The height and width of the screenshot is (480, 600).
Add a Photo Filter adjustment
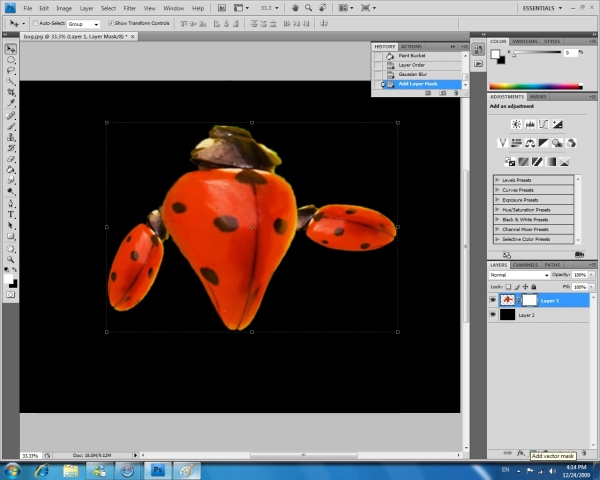coord(557,143)
